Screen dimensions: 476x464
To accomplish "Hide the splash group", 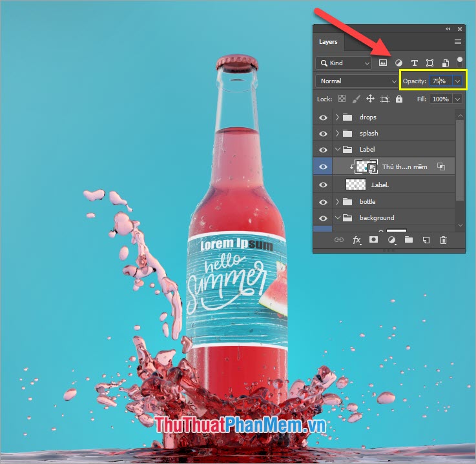I will 323,134.
